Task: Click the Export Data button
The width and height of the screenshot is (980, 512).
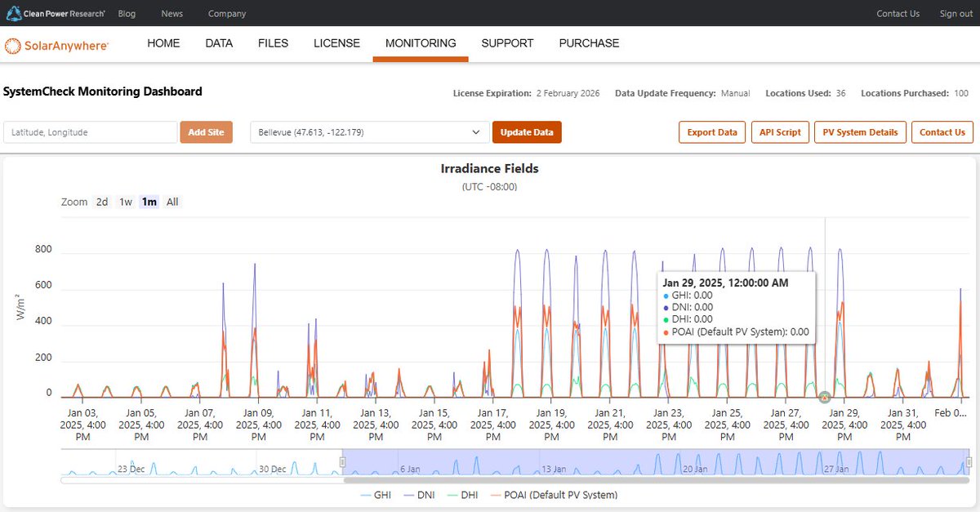Action: point(712,132)
